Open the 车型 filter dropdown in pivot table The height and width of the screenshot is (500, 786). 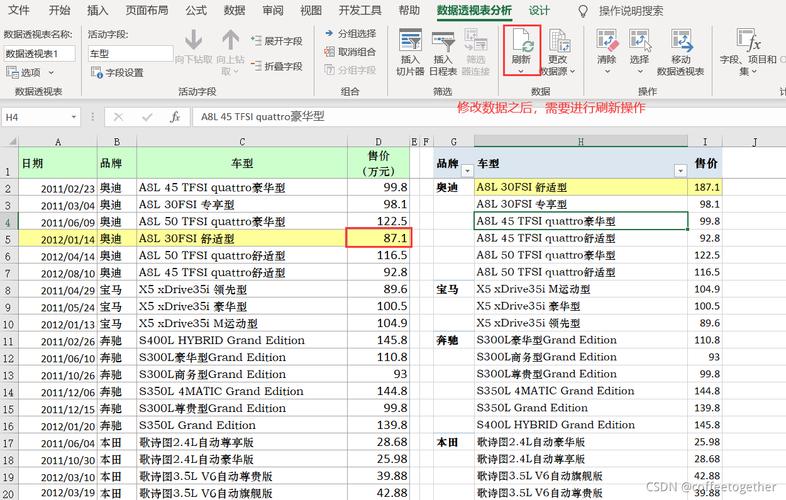(x=680, y=171)
